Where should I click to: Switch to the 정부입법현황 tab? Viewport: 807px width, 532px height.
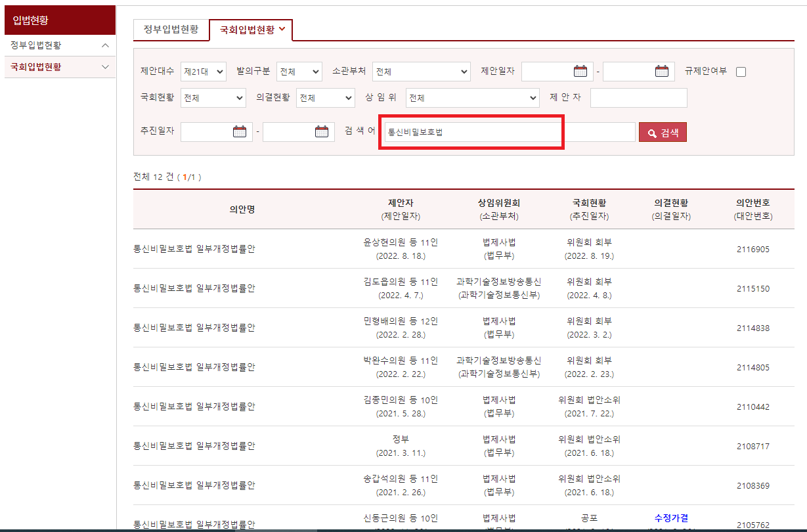point(171,30)
